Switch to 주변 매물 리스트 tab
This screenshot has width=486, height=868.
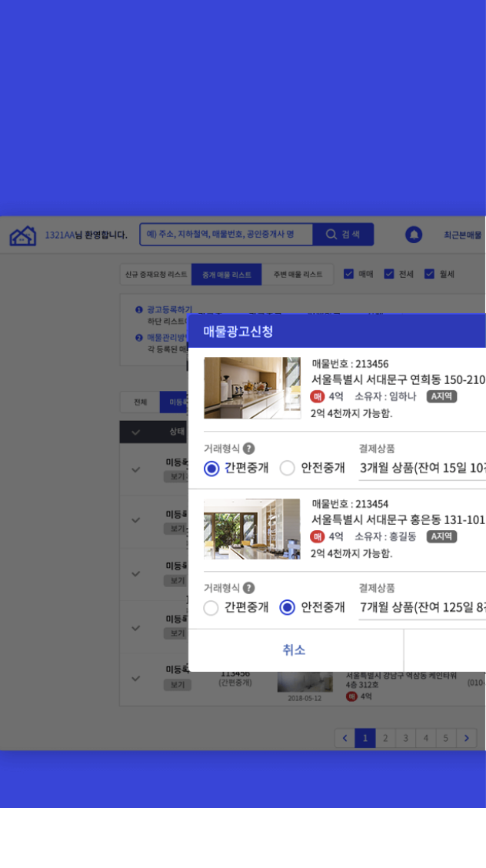click(x=298, y=275)
